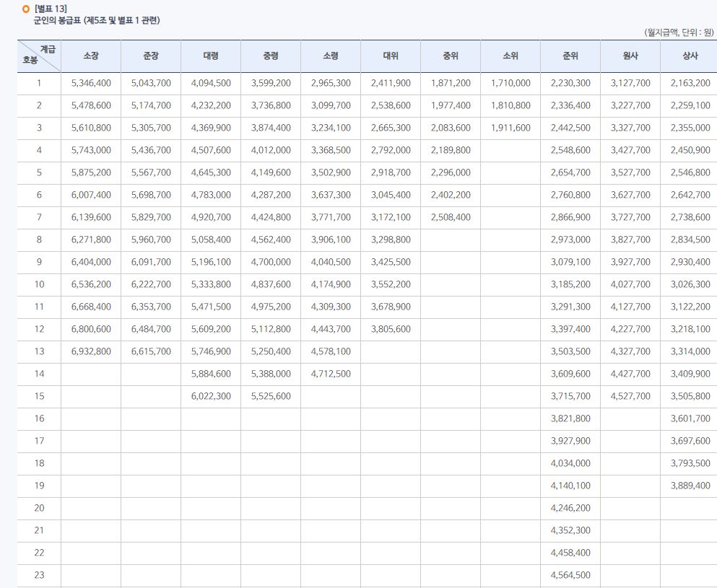Screen dimensions: 717x588
Task: Click the row number 15 in 호봉 column
Action: pyautogui.click(x=39, y=397)
